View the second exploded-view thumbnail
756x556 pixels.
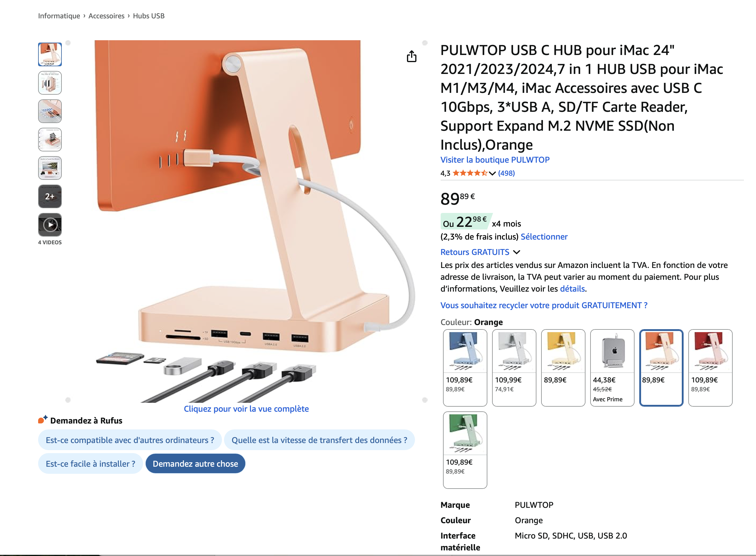tap(50, 83)
